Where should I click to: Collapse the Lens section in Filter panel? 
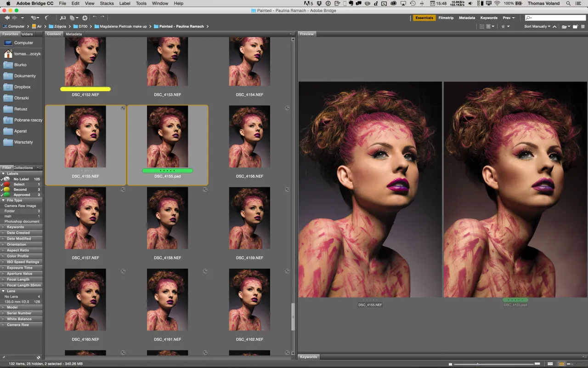(x=4, y=291)
